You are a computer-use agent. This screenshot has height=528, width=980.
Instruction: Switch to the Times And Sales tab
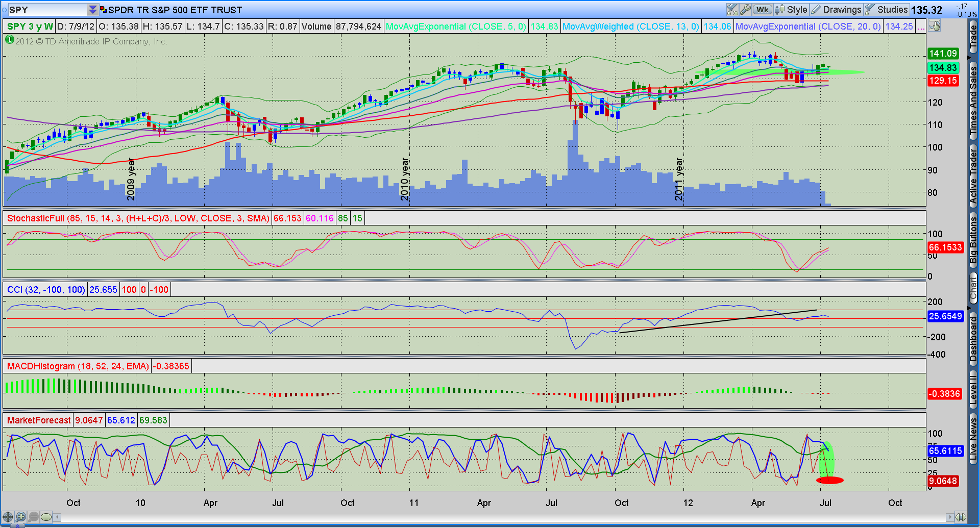(973, 102)
